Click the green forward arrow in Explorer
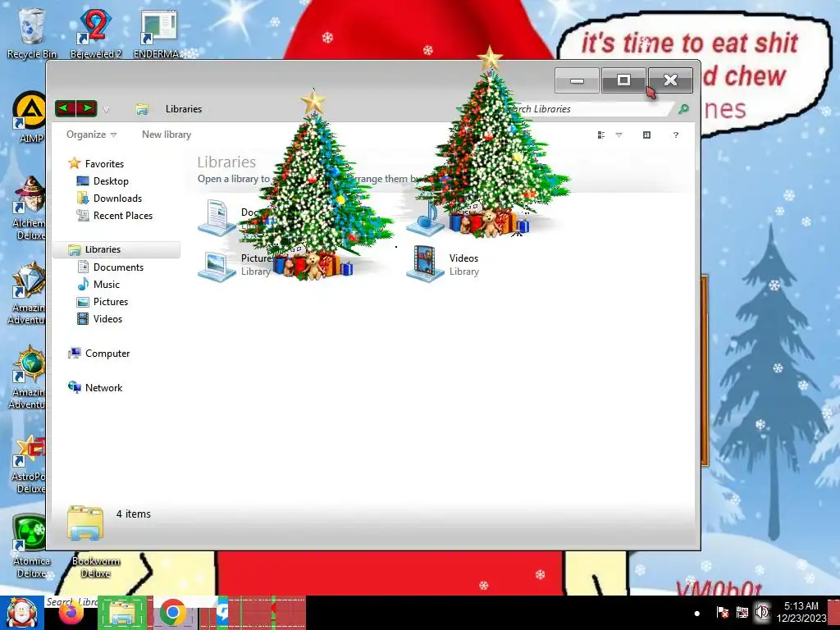Viewport: 840px width, 630px height. pyautogui.click(x=87, y=109)
